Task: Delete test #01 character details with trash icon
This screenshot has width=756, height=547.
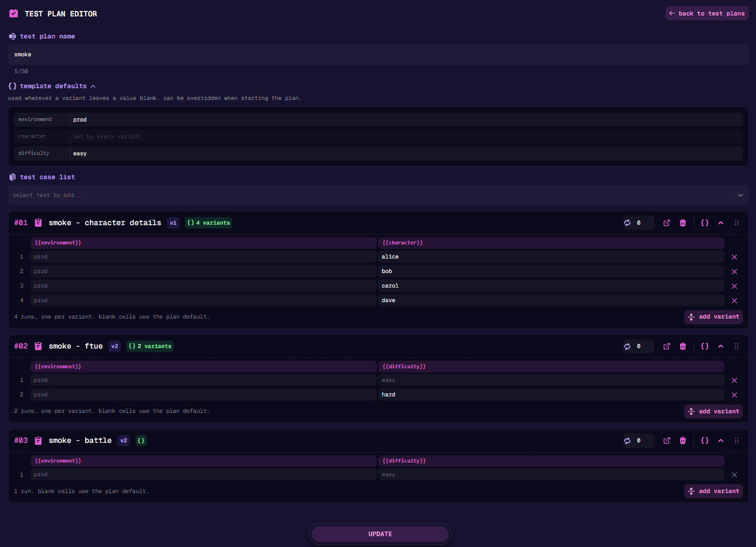Action: click(683, 223)
